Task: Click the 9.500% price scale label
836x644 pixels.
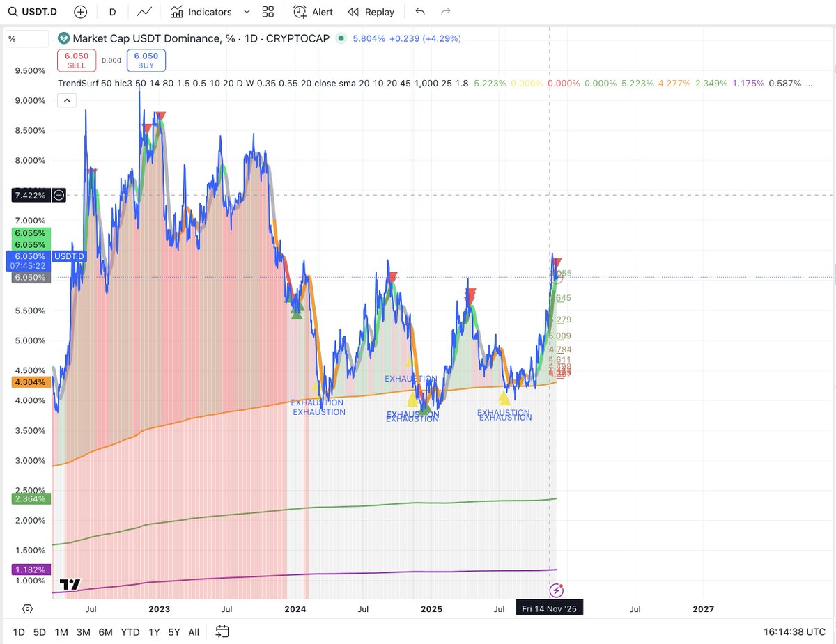Action: pyautogui.click(x=31, y=70)
